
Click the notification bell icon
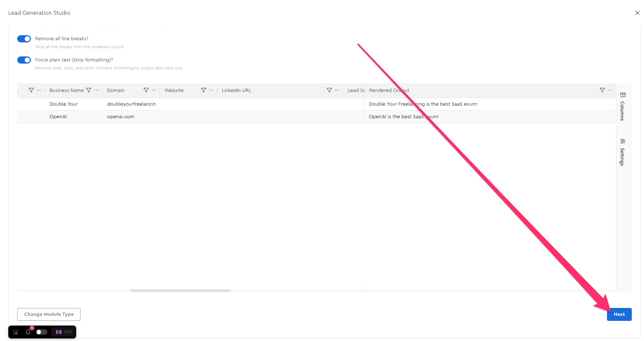click(x=28, y=332)
